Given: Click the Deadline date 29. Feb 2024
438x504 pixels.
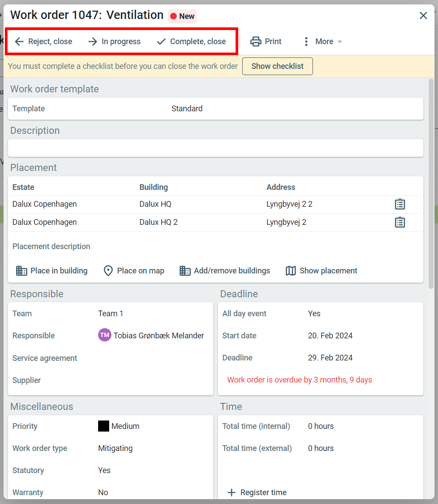Looking at the screenshot, I should [330, 358].
